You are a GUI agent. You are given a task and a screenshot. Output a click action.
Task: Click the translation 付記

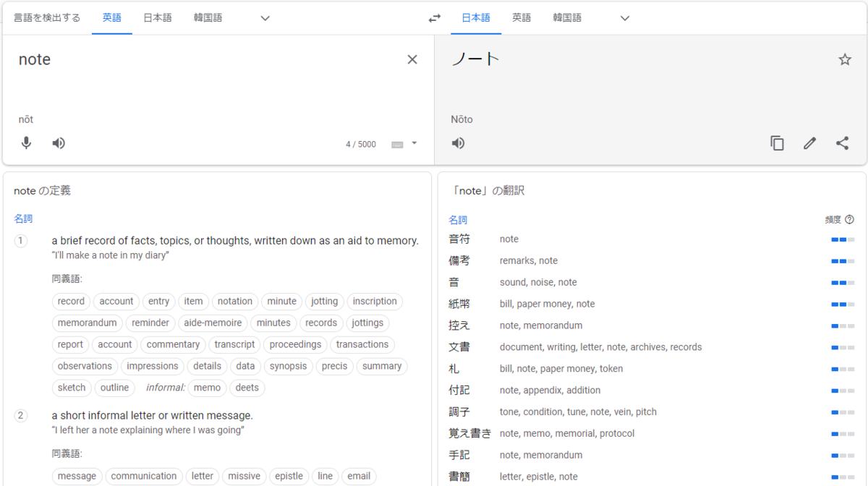pyautogui.click(x=459, y=391)
